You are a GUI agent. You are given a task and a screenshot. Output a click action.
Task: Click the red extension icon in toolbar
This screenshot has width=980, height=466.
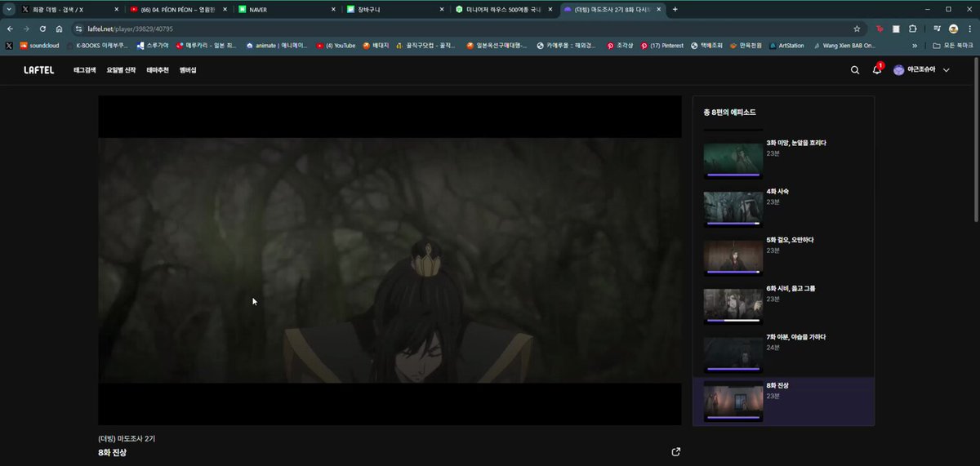tap(879, 29)
